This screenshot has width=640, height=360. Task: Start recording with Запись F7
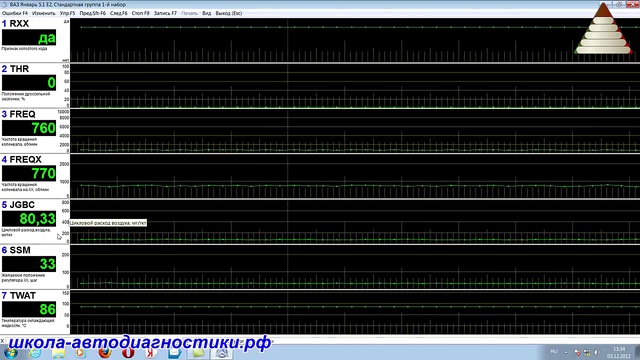pyautogui.click(x=165, y=13)
